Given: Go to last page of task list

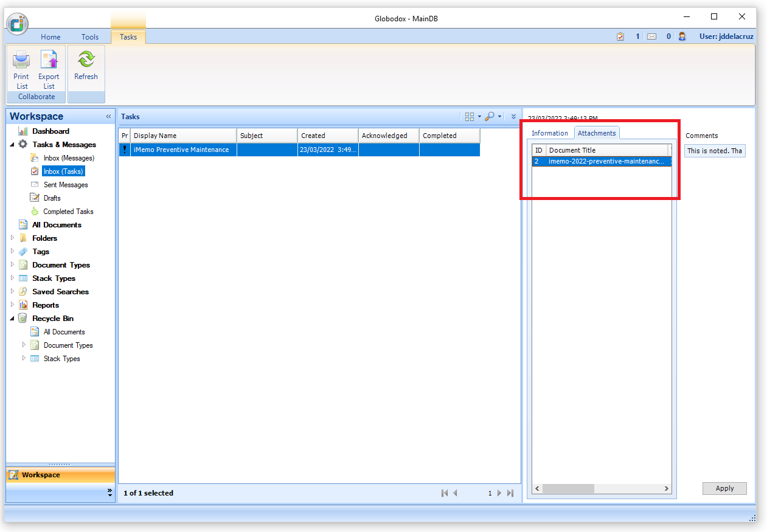Looking at the screenshot, I should (510, 493).
